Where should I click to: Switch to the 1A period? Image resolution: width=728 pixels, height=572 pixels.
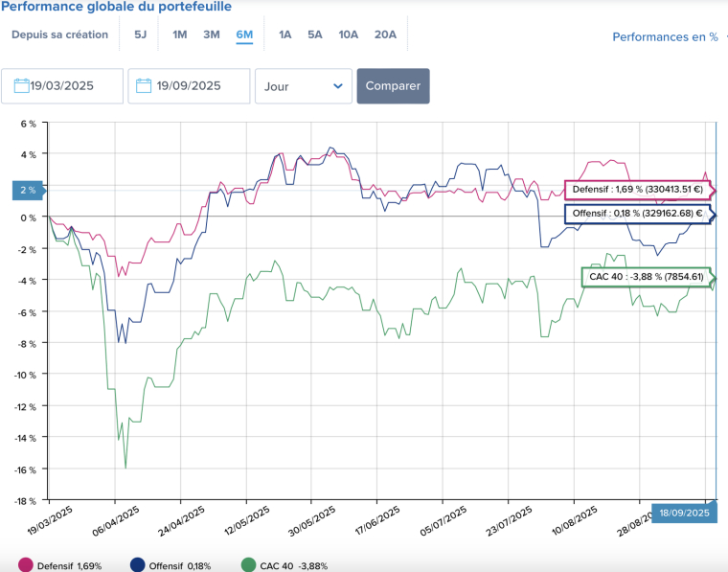[284, 34]
